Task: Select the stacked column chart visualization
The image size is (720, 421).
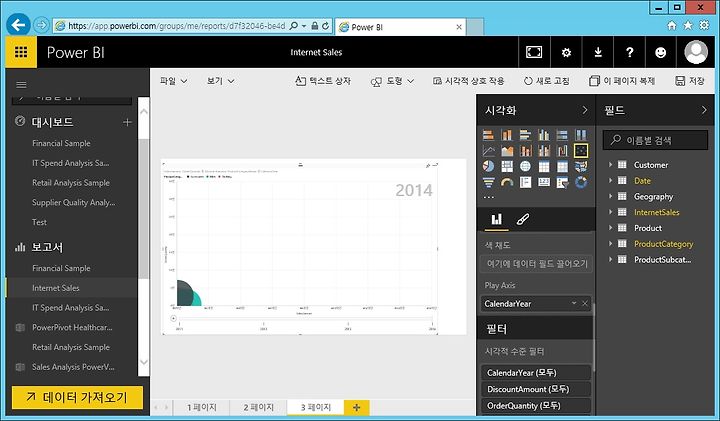Action: [x=507, y=135]
